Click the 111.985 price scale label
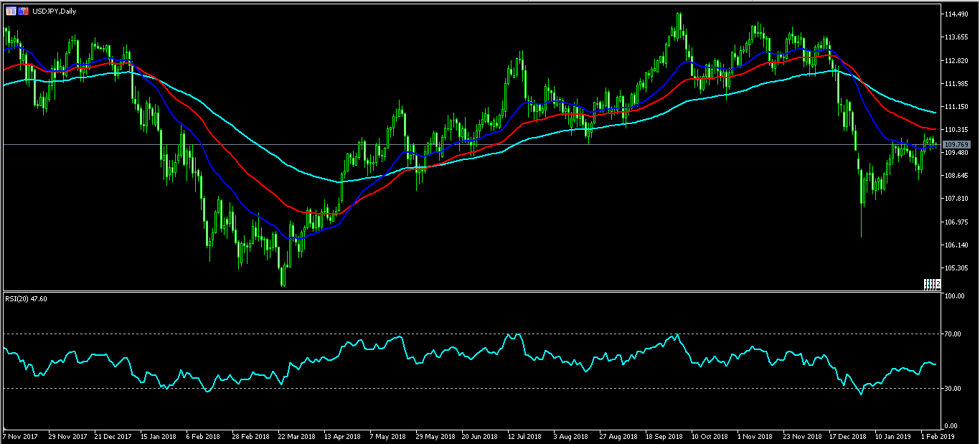Image resolution: width=980 pixels, height=444 pixels. tap(957, 83)
